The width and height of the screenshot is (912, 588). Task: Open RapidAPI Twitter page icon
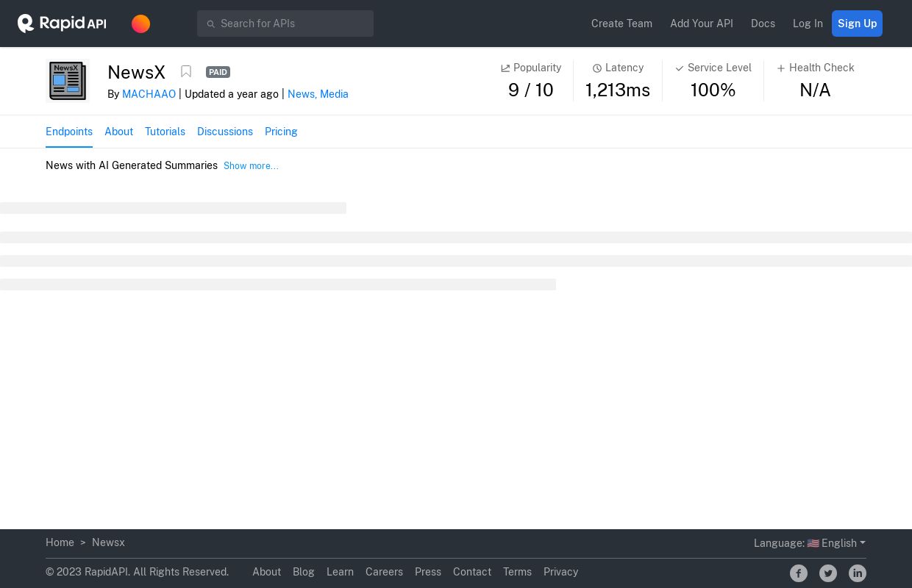coord(828,573)
